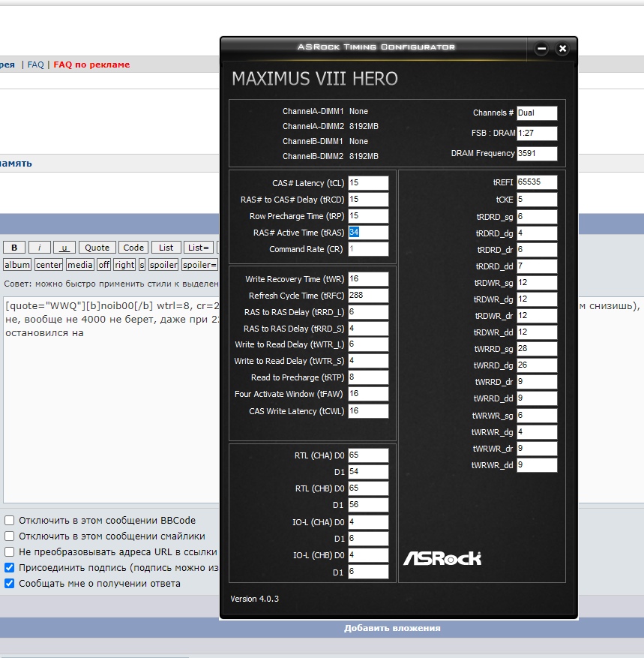Click the Channels # Dual field
Viewport: 644px width, 658px height.
pos(537,113)
